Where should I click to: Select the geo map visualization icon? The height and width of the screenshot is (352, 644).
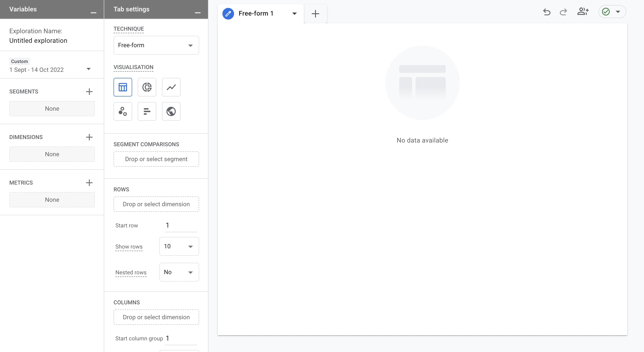pyautogui.click(x=171, y=111)
